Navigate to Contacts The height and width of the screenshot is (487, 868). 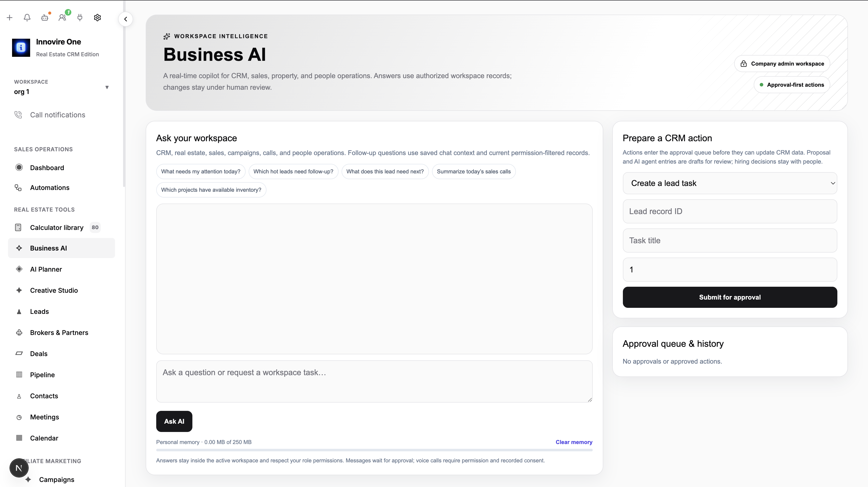(62, 396)
